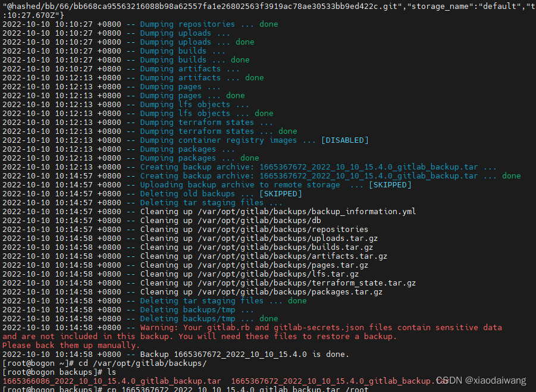Click path /var/opt/gitlab/backups/pages.tar.gz
The height and width of the screenshot is (392, 536).
point(283,265)
